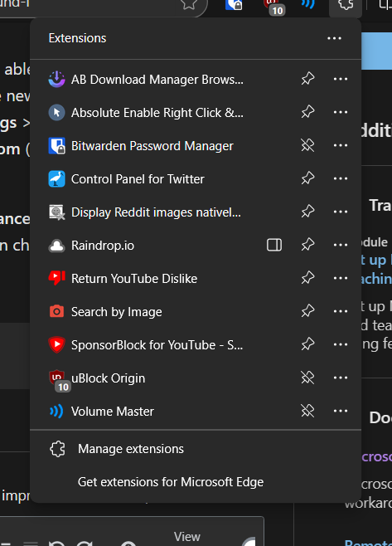Pin Search by Image to toolbar
Image resolution: width=392 pixels, height=546 pixels.
pos(307,311)
